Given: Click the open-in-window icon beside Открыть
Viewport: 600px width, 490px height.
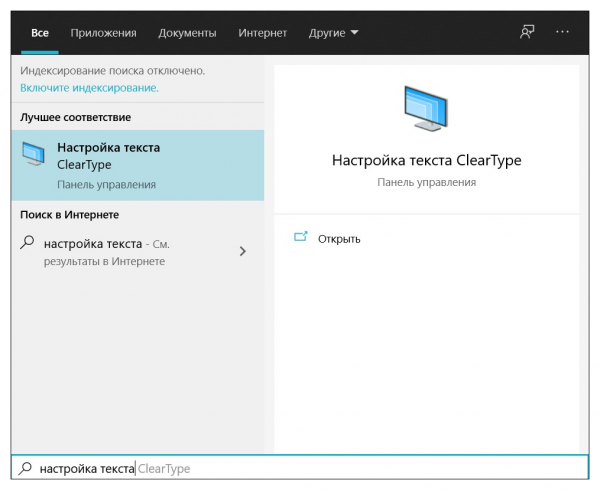Looking at the screenshot, I should tap(301, 237).
